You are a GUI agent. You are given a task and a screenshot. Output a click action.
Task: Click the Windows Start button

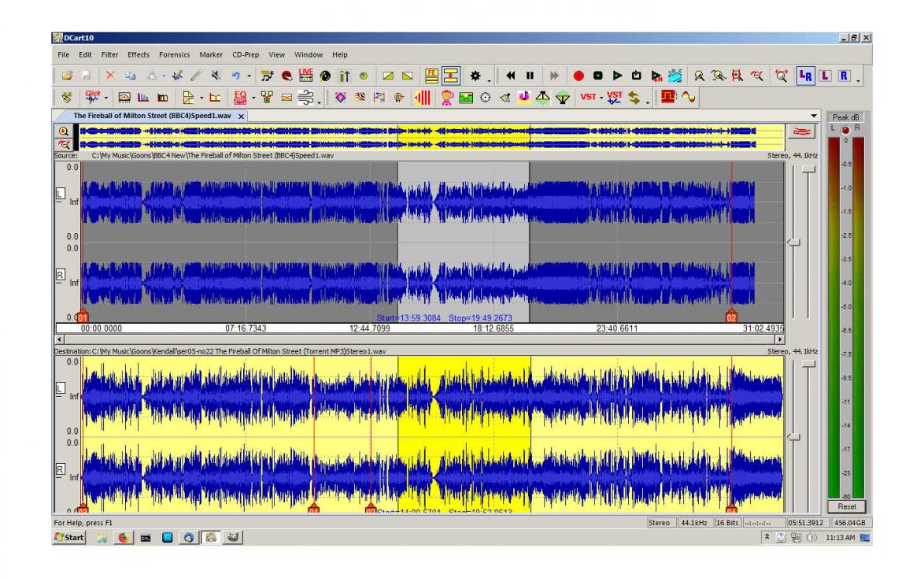coord(69,537)
